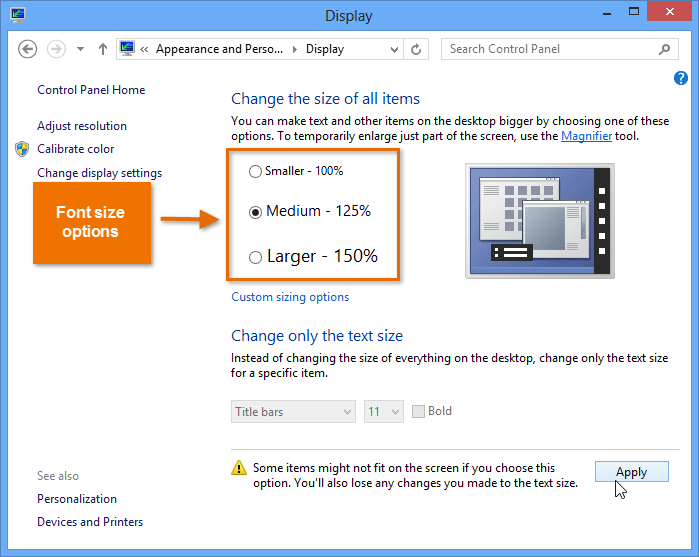Expand the font size 11 dropdown
The width and height of the screenshot is (699, 557).
(x=383, y=411)
